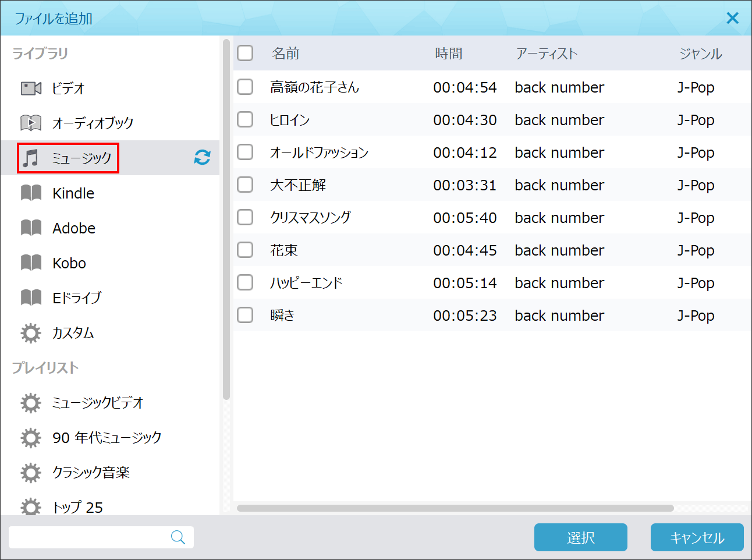Click the duration 00:04:54
Viewport: 752px width, 560px height.
pos(465,87)
